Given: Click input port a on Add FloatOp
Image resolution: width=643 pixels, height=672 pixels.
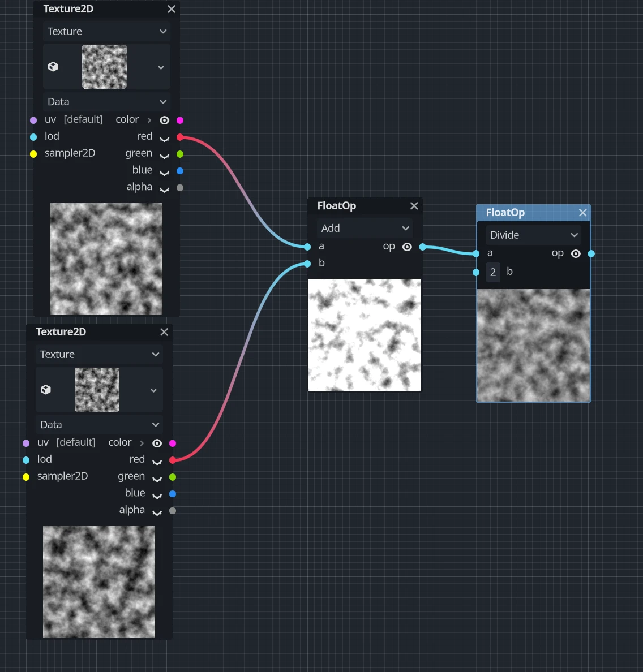Looking at the screenshot, I should tap(307, 247).
